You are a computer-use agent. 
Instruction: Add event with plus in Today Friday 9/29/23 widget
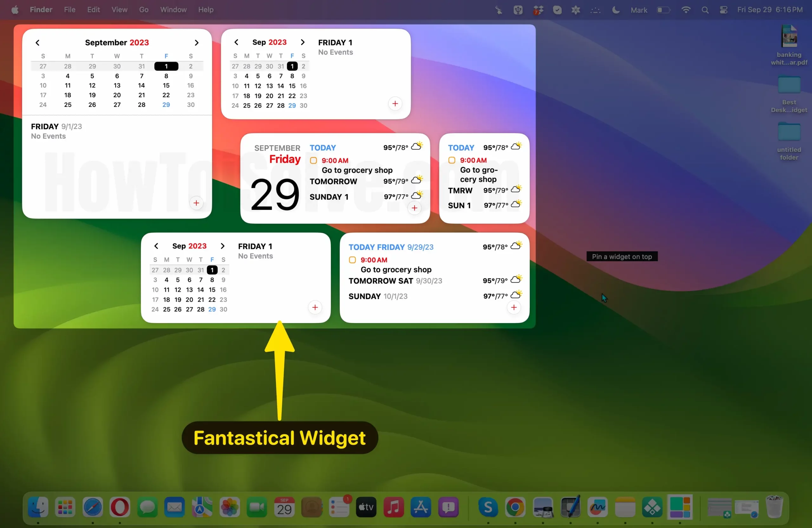point(514,307)
